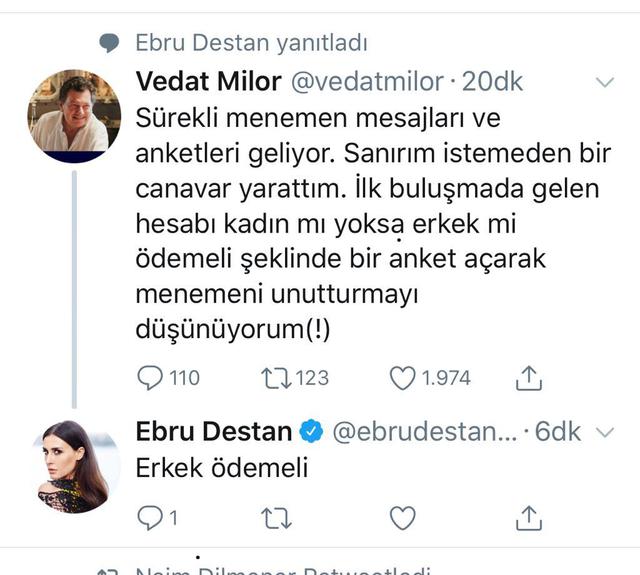The height and width of the screenshot is (575, 640).
Task: Reply to Vedat Milor's tweet
Action: click(148, 377)
